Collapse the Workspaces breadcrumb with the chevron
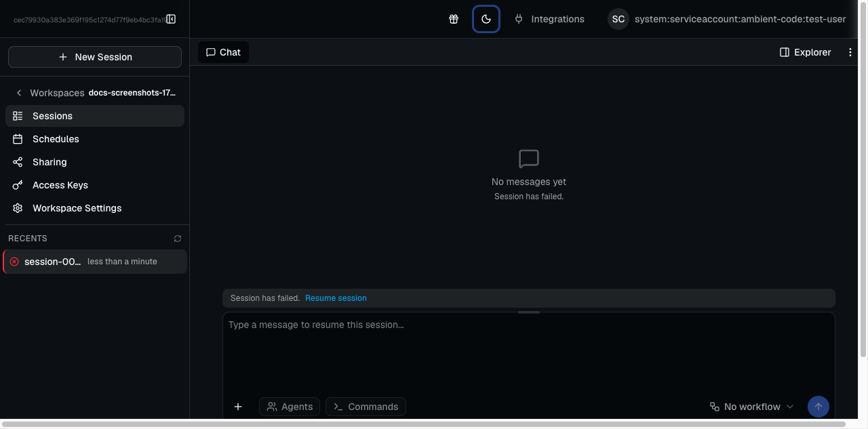Viewport: 868px width, 429px height. 18,92
